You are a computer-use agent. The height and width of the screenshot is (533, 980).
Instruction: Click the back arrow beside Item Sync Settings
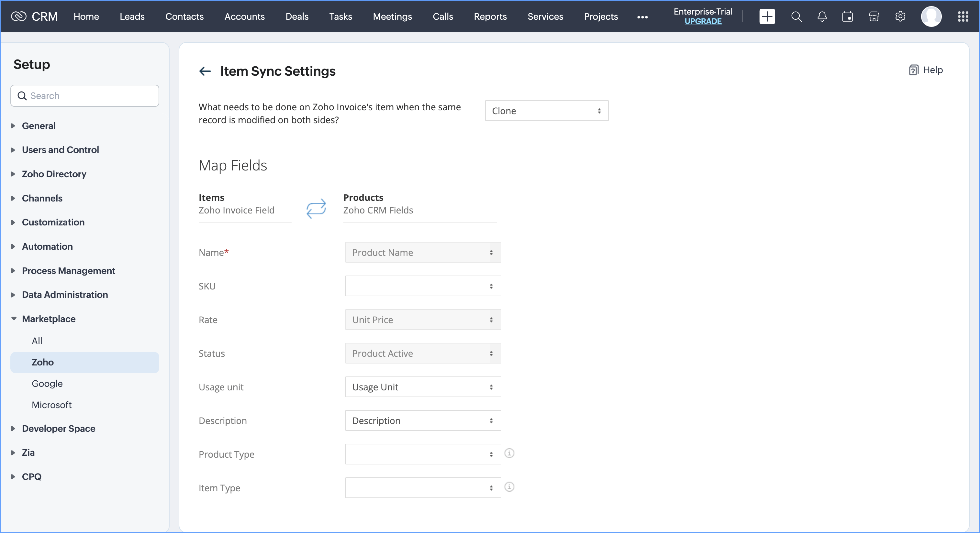coord(205,71)
